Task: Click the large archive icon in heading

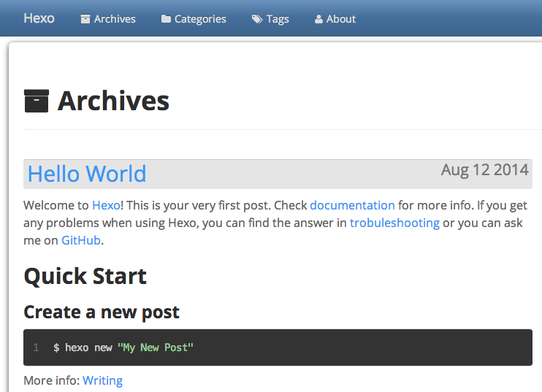Action: pos(37,101)
